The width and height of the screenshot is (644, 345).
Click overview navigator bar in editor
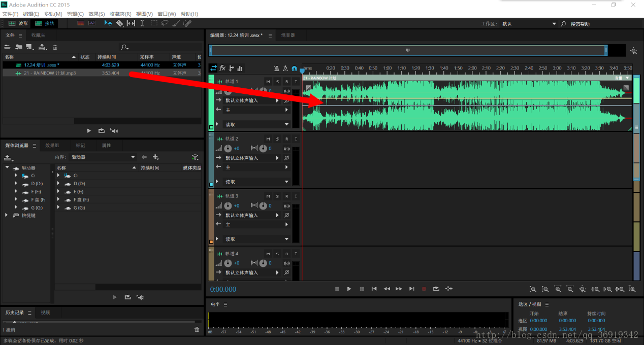click(x=408, y=50)
